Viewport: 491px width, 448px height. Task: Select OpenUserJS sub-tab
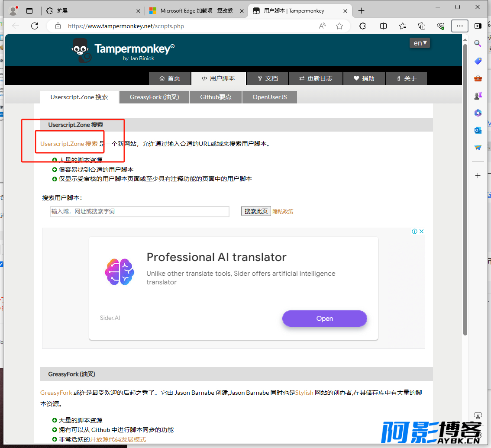coord(270,97)
